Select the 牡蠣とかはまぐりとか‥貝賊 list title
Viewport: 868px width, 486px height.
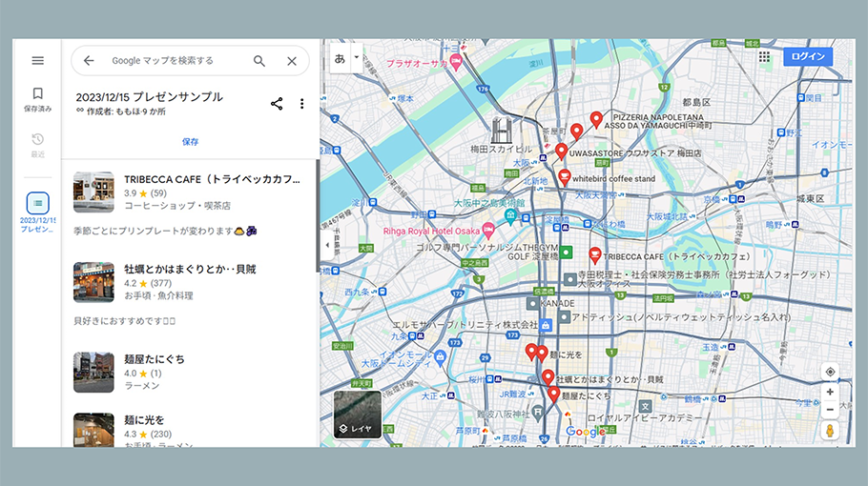(x=190, y=270)
